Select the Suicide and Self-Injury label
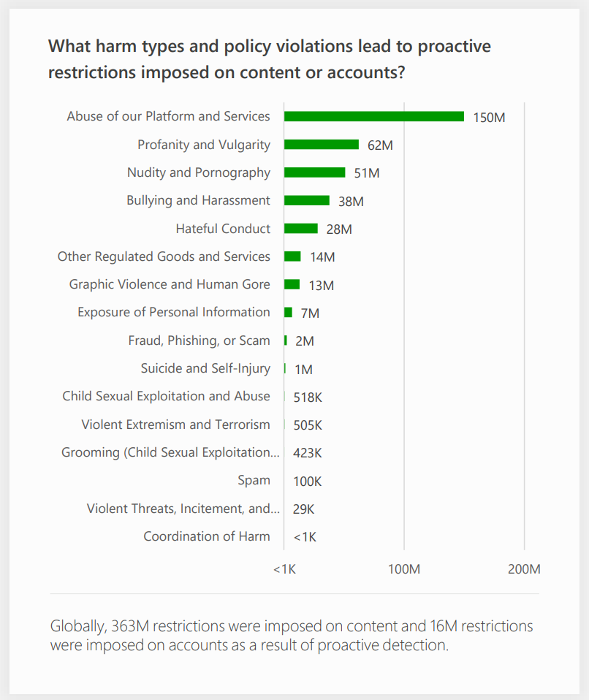Viewport: 589px width, 700px height. click(x=205, y=368)
